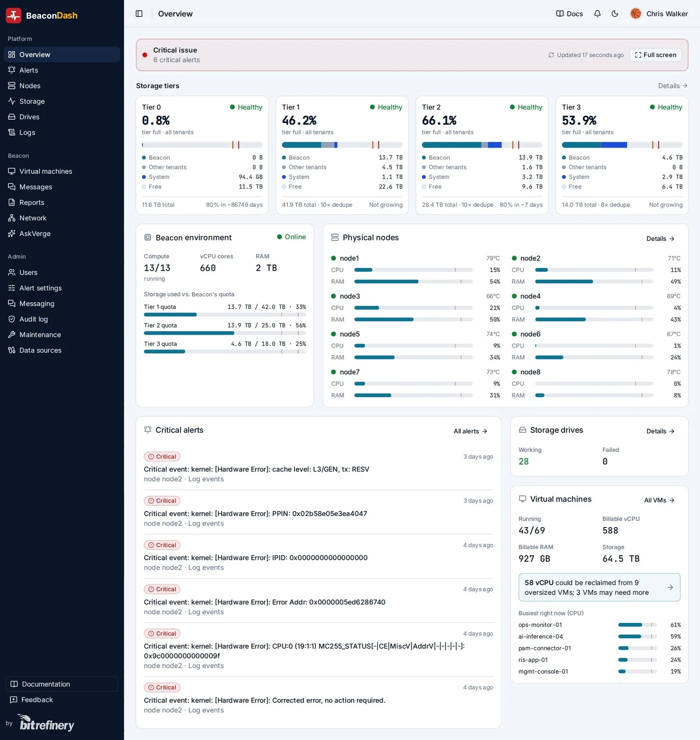Select node7 in Physical nodes
The image size is (700, 740).
[350, 372]
